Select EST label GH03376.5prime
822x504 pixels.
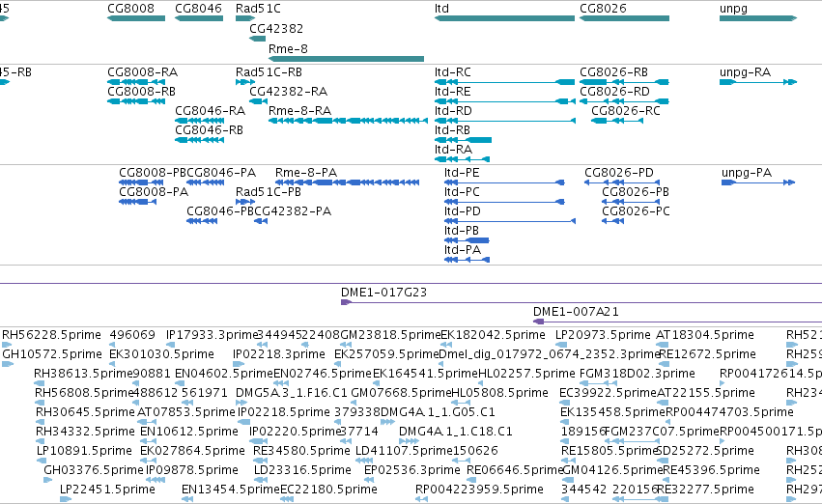(x=94, y=470)
